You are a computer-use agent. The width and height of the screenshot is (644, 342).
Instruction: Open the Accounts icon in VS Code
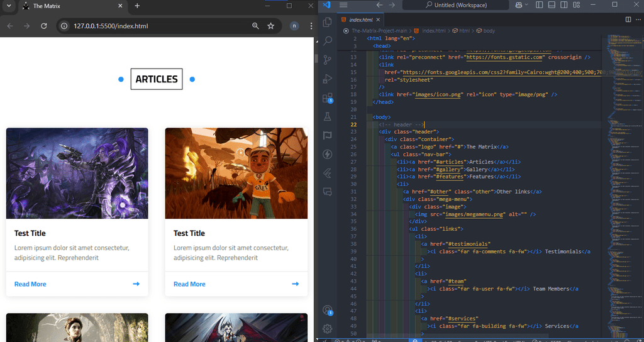(x=327, y=310)
